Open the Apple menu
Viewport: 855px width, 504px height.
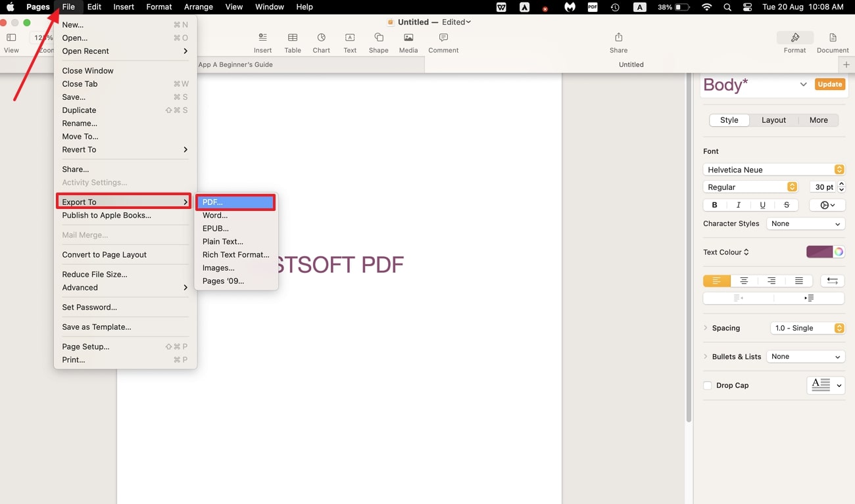(x=11, y=7)
